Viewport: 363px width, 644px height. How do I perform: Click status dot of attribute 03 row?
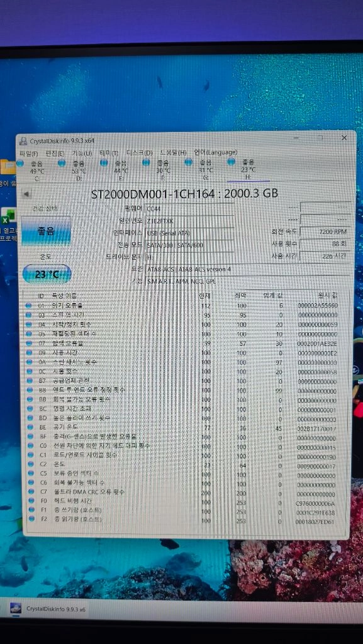28,315
